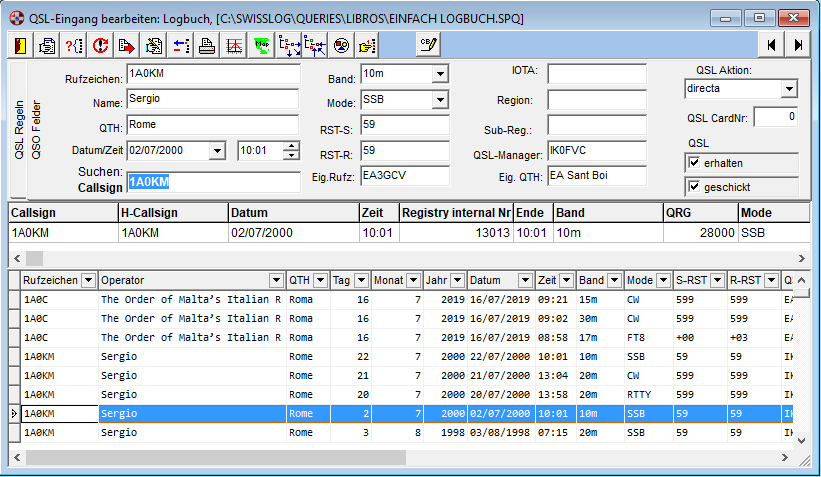Go to the first record arrow button
The image size is (821, 477).
[x=772, y=45]
